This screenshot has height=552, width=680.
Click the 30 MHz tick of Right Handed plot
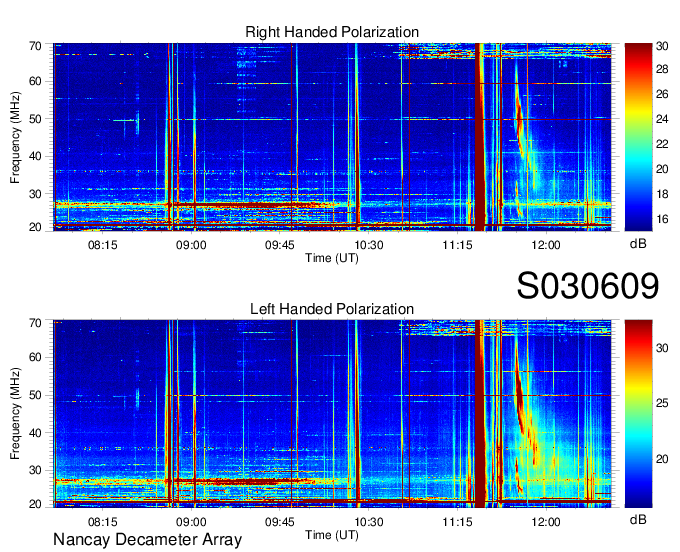[x=35, y=194]
